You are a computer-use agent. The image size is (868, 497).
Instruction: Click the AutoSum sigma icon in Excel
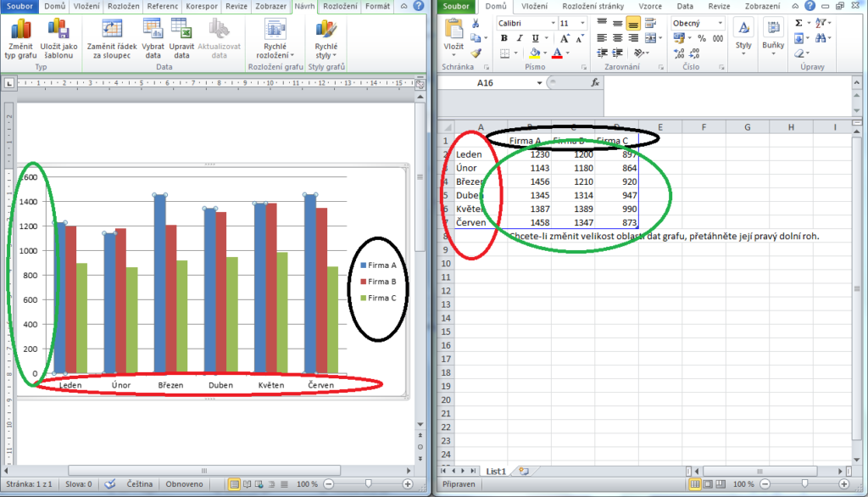798,23
